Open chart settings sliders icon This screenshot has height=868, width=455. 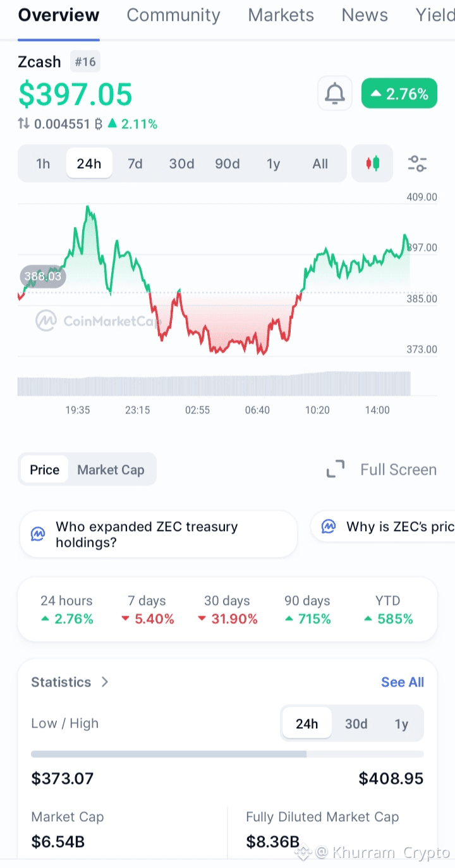tap(417, 164)
